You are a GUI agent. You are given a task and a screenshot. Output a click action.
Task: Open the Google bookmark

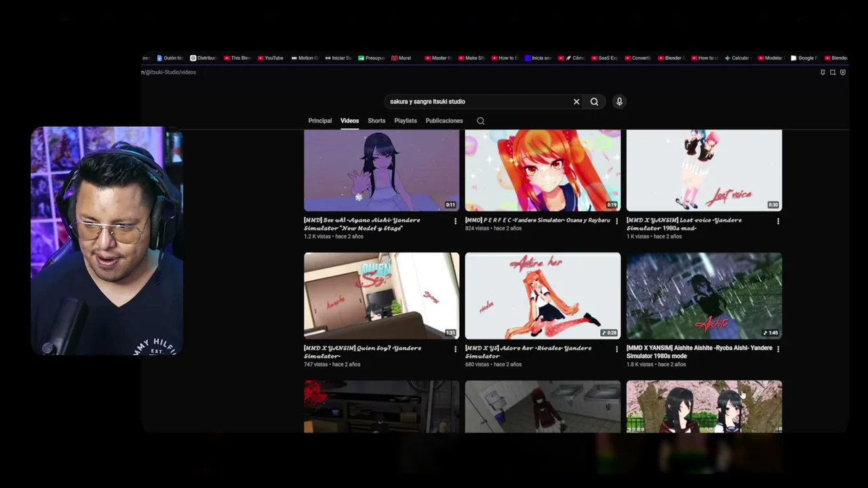[x=804, y=58]
